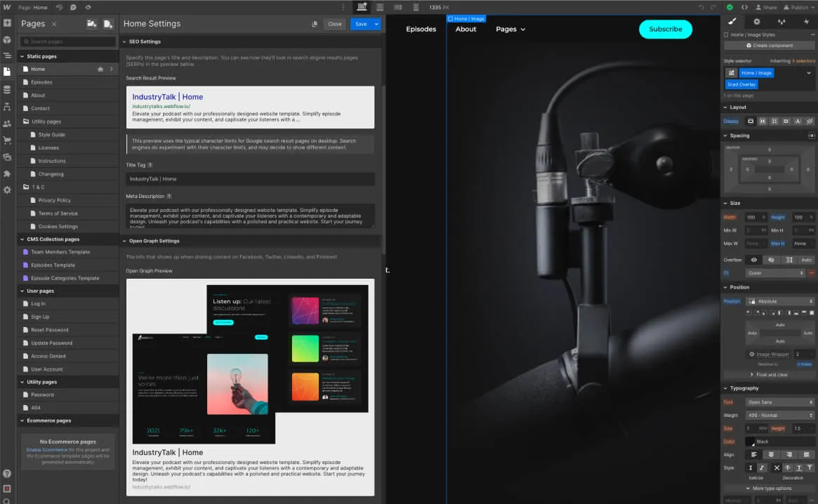
Task: Set display to flex icon
Action: click(763, 121)
